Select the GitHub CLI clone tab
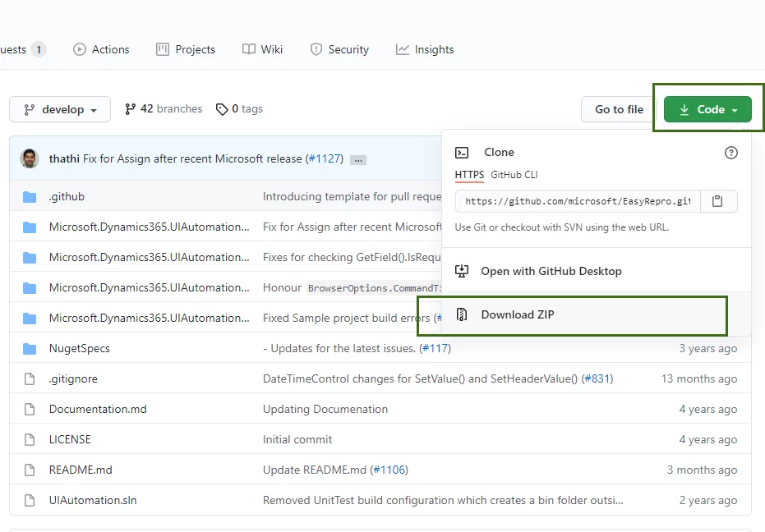Screen dimensions: 765x532 [x=514, y=175]
